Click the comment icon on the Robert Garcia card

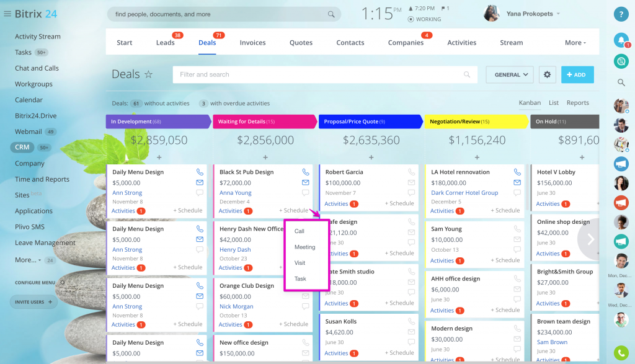(x=412, y=193)
